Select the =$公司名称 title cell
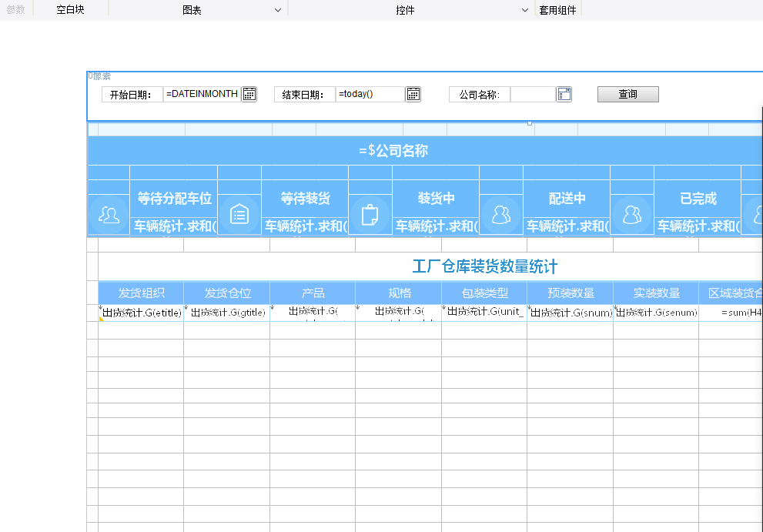This screenshot has width=763, height=532. (393, 151)
